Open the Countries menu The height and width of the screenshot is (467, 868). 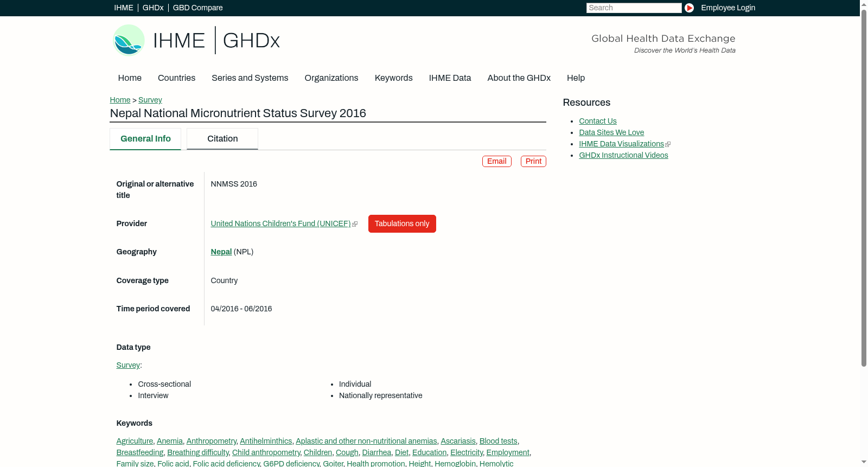176,78
